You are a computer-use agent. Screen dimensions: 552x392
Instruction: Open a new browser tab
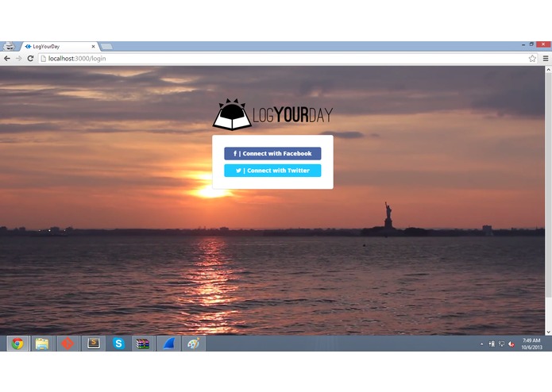pyautogui.click(x=106, y=46)
